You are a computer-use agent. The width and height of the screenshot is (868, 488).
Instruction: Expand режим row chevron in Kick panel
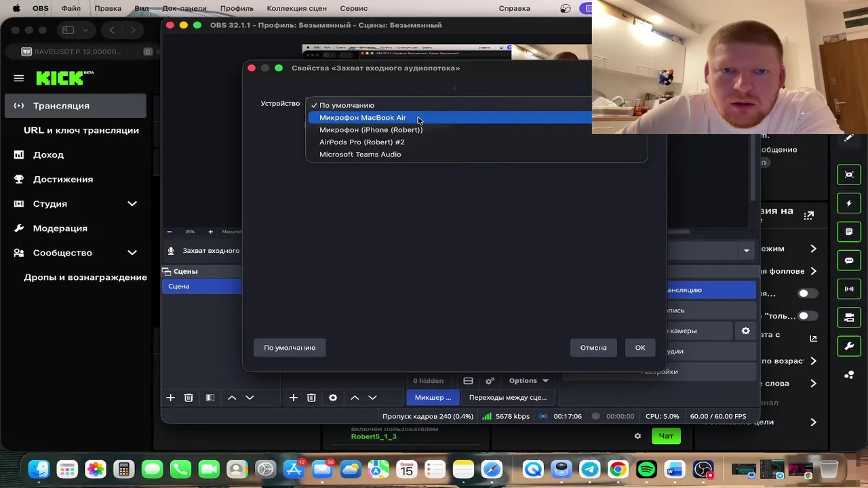[x=813, y=249]
